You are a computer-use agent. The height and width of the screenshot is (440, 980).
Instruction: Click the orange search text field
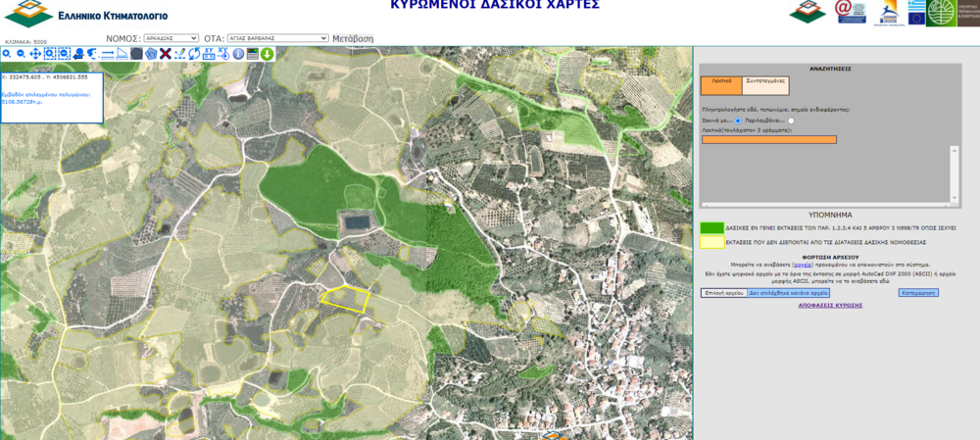[x=769, y=139]
